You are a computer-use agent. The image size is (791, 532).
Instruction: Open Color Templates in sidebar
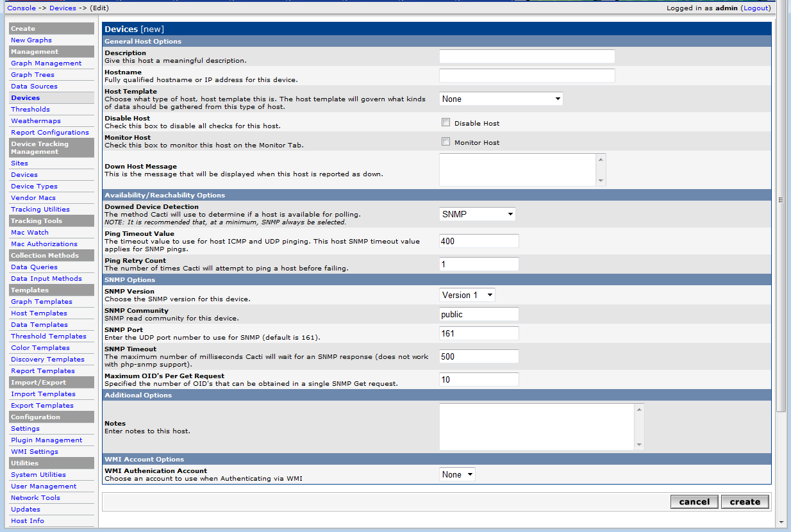[x=40, y=347]
